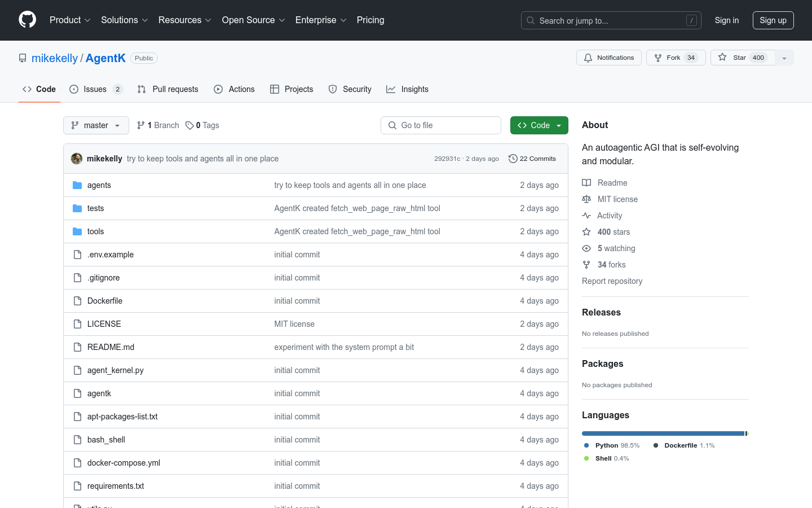Click the Go to file field
Viewport: 812px width, 508px height.
pyautogui.click(x=441, y=125)
